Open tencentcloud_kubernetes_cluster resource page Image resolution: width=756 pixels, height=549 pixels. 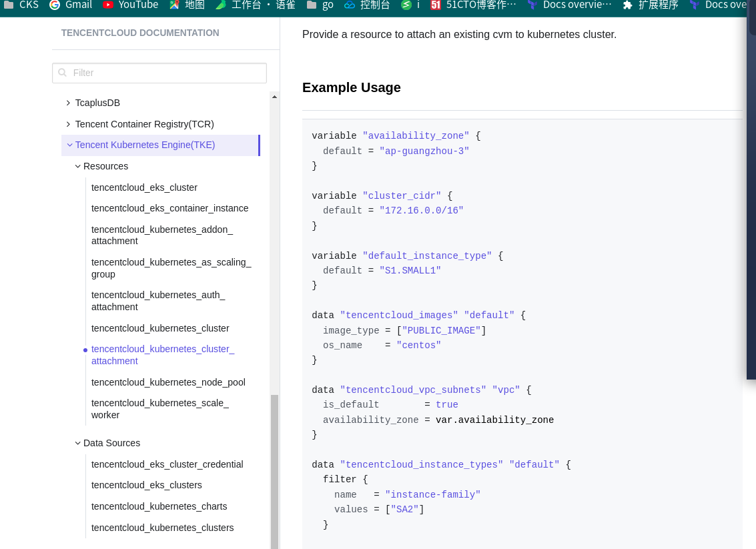[x=160, y=328]
